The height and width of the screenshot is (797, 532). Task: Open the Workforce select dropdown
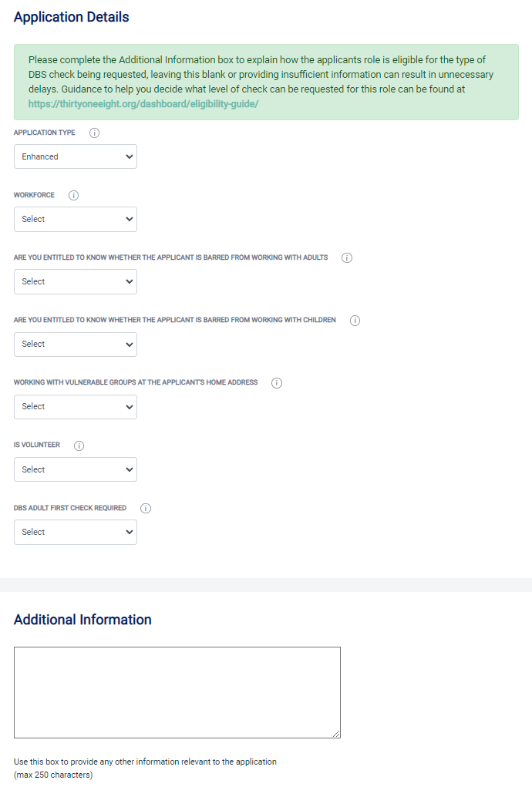[76, 219]
